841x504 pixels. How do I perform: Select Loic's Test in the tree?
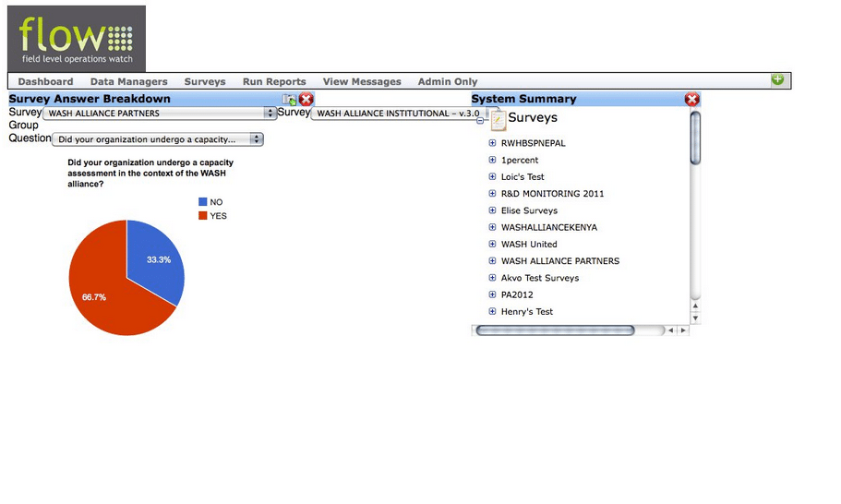click(523, 177)
